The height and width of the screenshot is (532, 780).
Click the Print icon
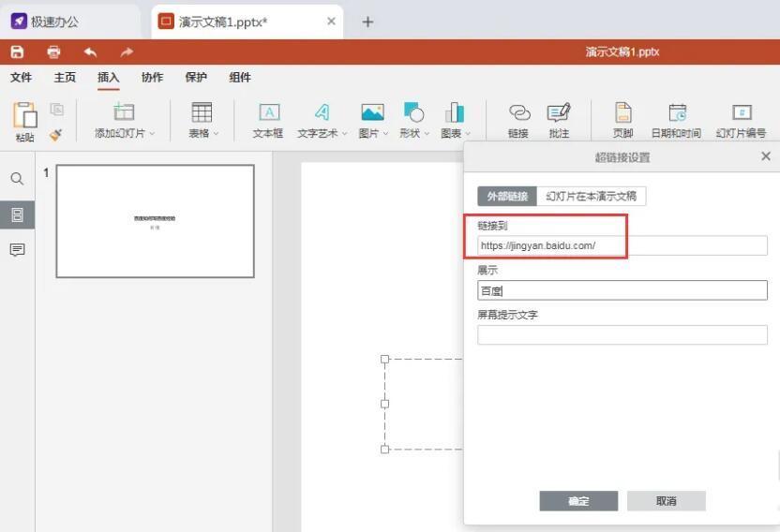[53, 52]
